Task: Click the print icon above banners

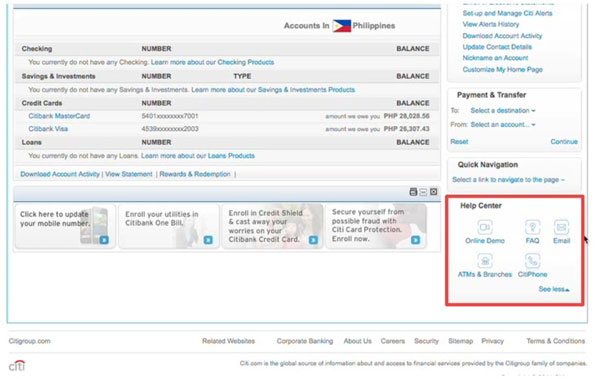Action: pos(413,192)
